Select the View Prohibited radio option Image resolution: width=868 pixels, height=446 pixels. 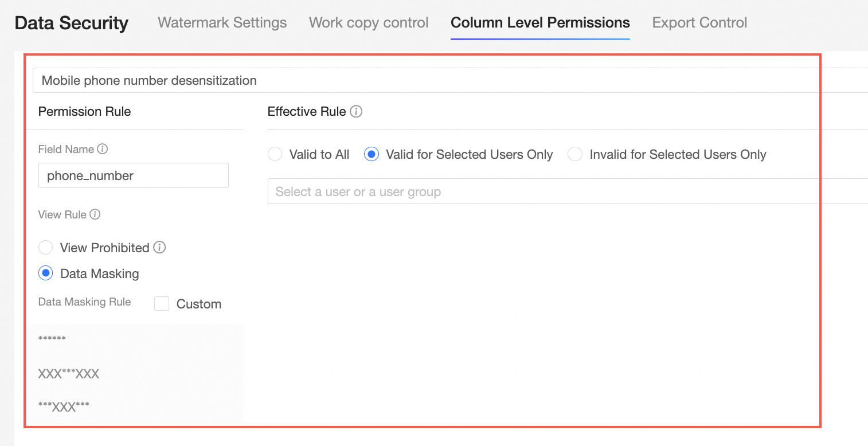[46, 248]
